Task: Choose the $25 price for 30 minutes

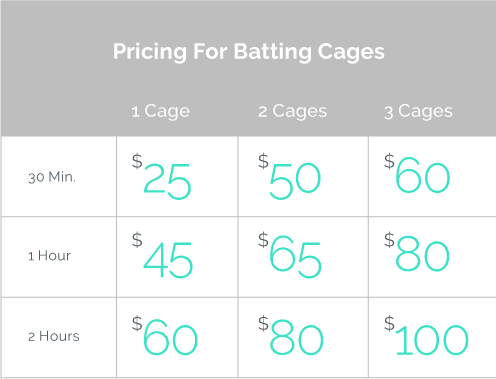Action: click(x=162, y=176)
